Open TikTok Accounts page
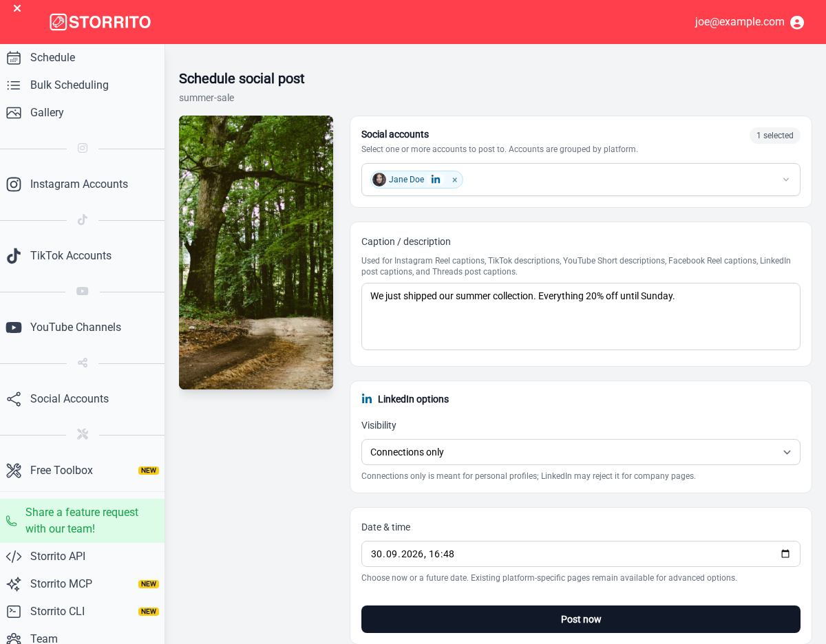Screen dimensions: 826x644 [83, 256]
